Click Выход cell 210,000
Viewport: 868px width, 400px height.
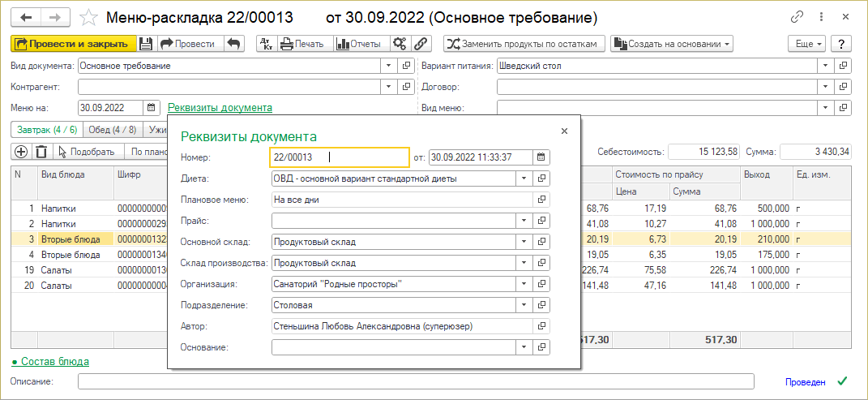[766, 239]
